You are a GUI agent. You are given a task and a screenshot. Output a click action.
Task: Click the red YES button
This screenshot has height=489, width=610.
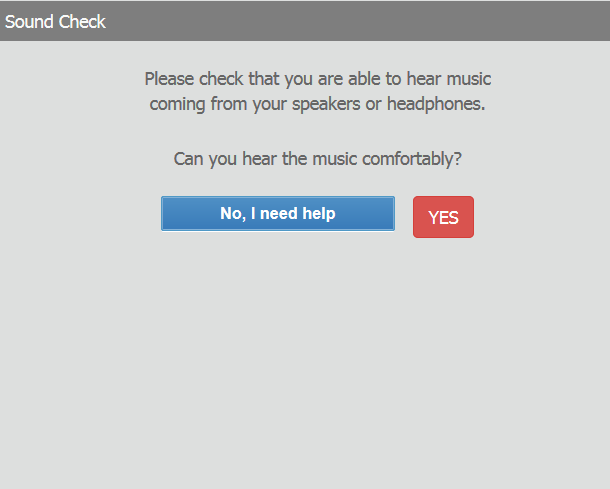coord(443,217)
